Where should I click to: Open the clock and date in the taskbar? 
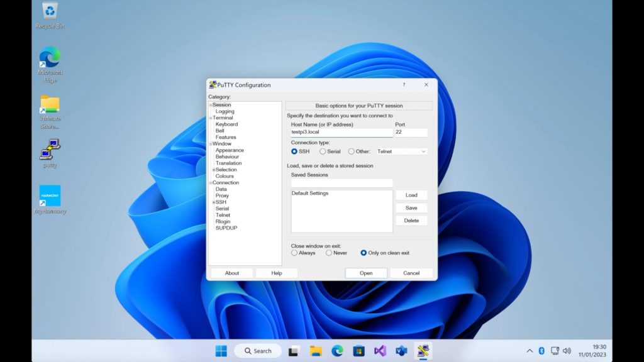coord(592,351)
